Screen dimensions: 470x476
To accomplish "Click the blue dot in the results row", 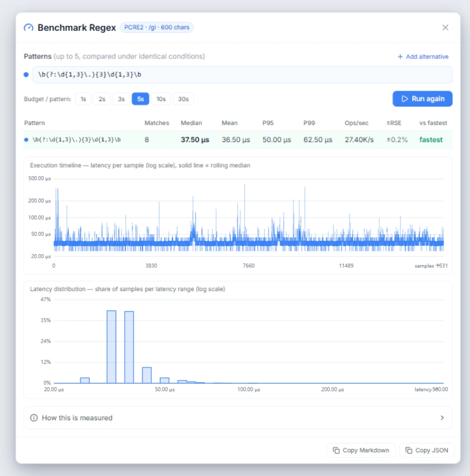I will pyautogui.click(x=26, y=139).
